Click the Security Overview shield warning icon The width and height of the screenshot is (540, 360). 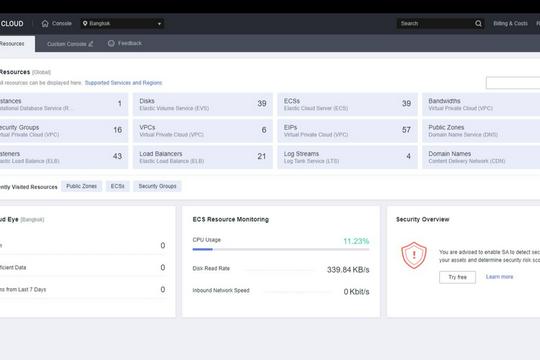click(414, 255)
